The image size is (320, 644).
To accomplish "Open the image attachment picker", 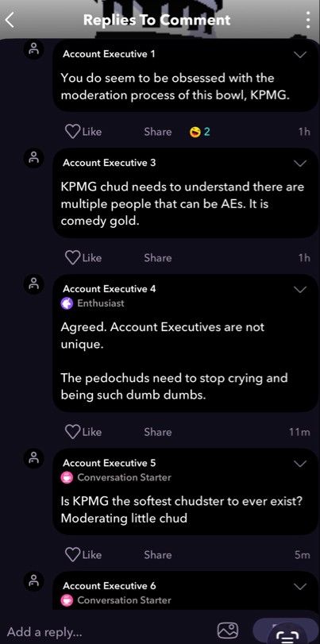I will [228, 630].
